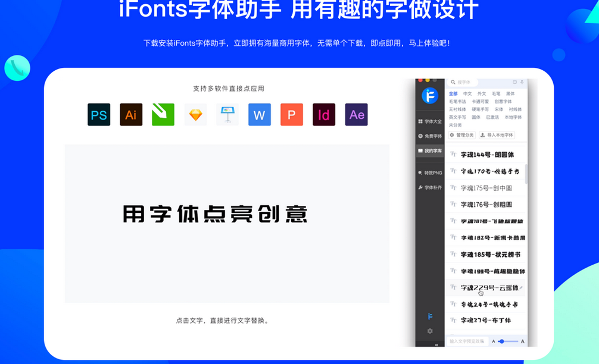Click the orange PowerPoint P icon
Image resolution: width=599 pixels, height=364 pixels.
[x=292, y=114]
